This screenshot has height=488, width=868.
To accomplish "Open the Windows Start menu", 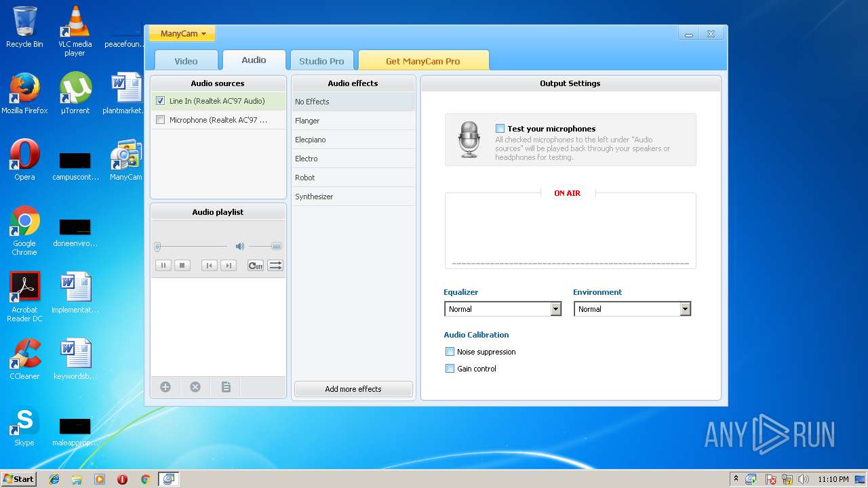I will 19,479.
